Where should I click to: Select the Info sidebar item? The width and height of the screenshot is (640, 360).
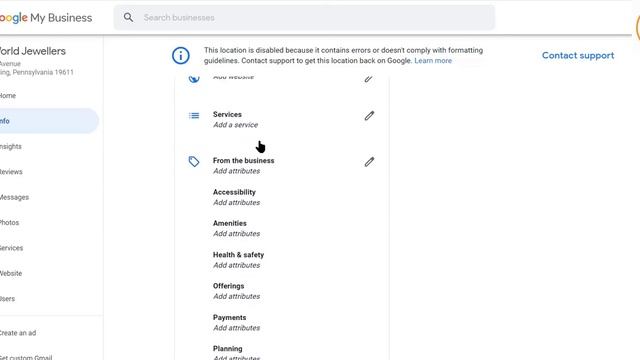pyautogui.click(x=49, y=121)
